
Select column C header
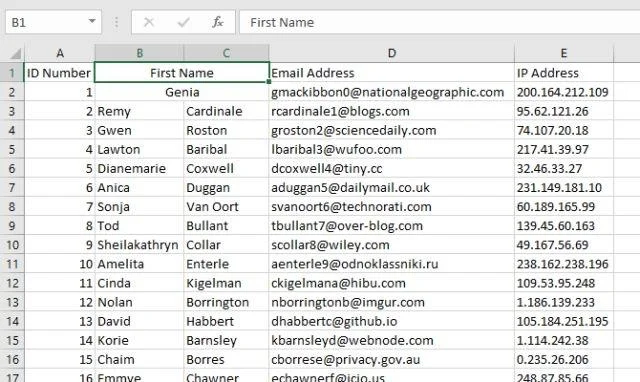click(x=227, y=53)
